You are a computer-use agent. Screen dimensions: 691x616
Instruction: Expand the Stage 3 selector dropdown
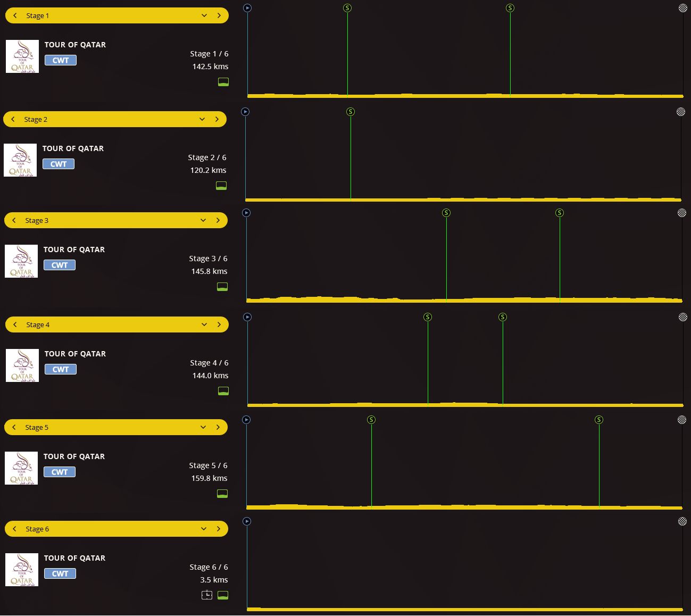click(x=203, y=220)
